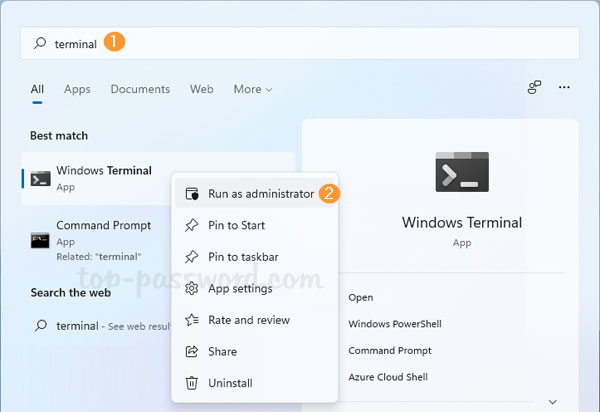Click the account/organization icon near top right
600x412 pixels.
click(x=534, y=88)
